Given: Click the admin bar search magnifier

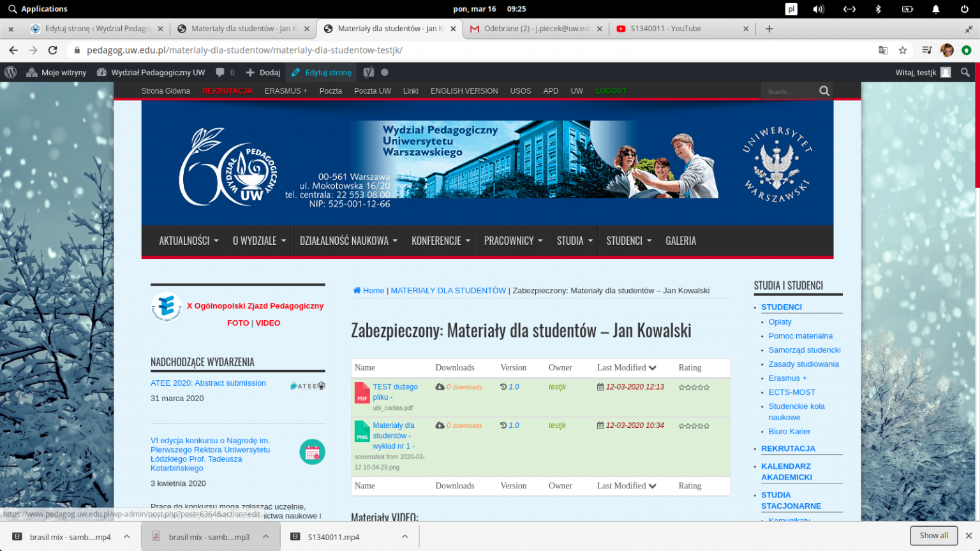Looking at the screenshot, I should tap(965, 72).
